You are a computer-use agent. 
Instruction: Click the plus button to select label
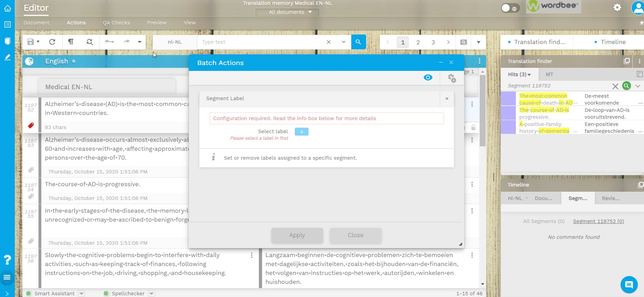pyautogui.click(x=301, y=132)
